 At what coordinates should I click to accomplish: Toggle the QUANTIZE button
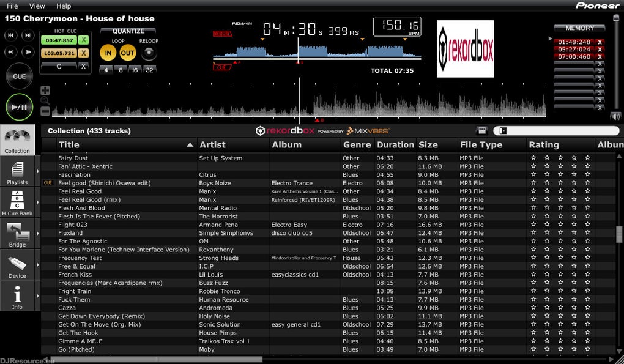click(x=128, y=31)
